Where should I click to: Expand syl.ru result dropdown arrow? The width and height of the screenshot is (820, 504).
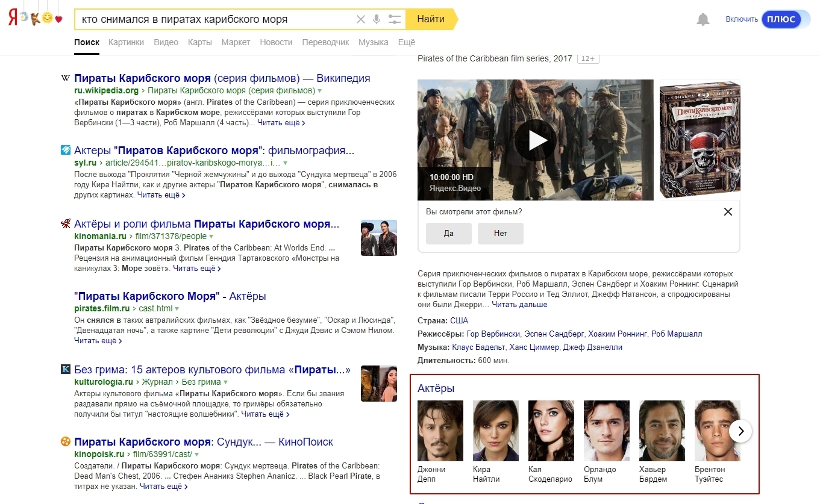pyautogui.click(x=286, y=163)
